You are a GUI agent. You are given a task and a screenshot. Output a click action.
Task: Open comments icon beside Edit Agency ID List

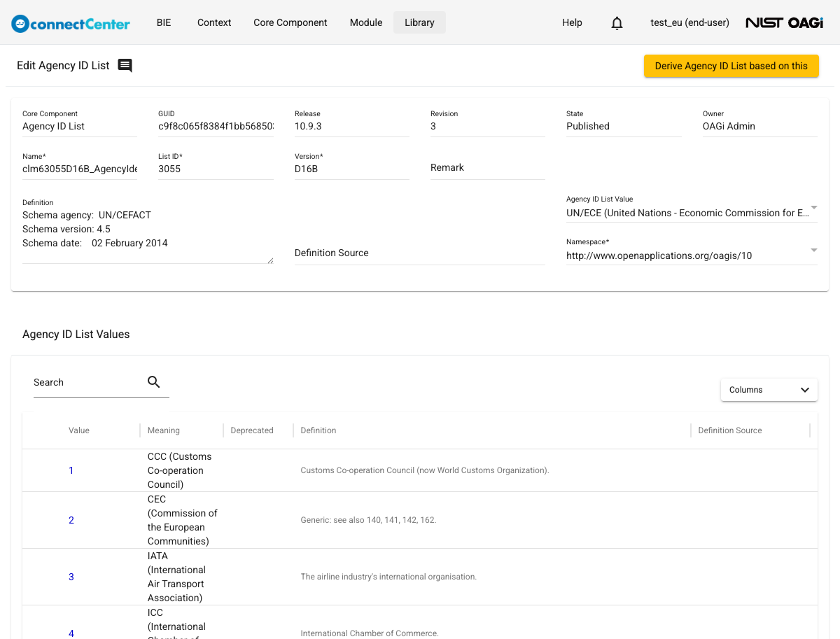pos(125,66)
